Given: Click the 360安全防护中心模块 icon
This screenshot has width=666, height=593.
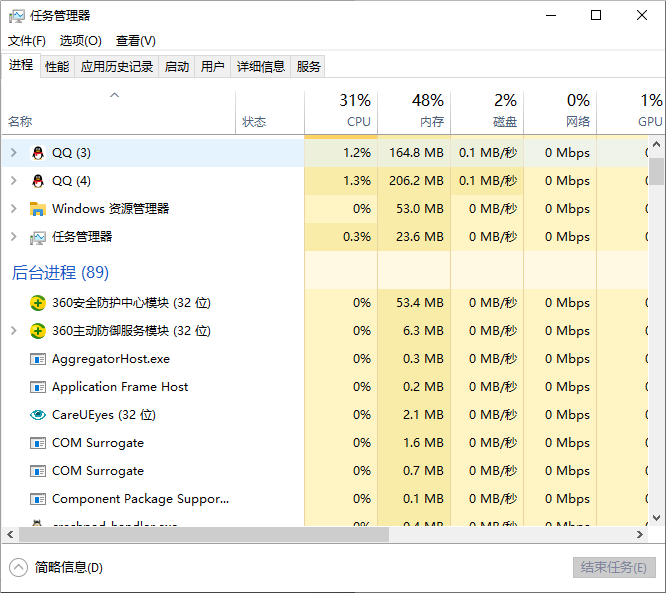Looking at the screenshot, I should [x=38, y=303].
